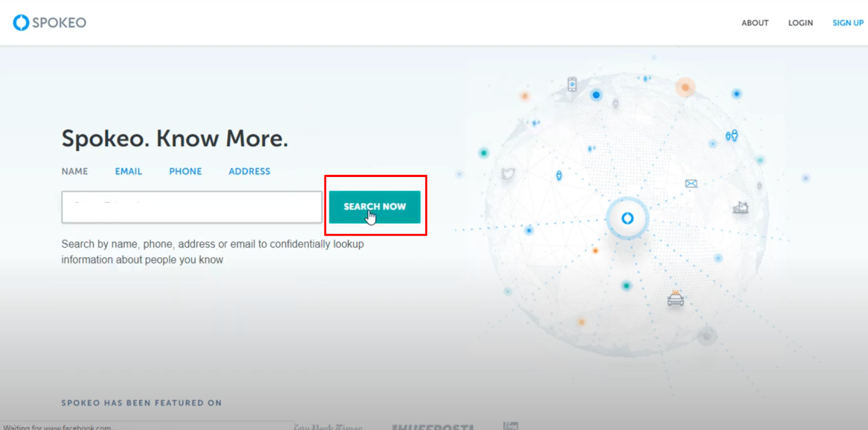
Task: Click the blue two-people icon on the globe
Action: point(731,135)
